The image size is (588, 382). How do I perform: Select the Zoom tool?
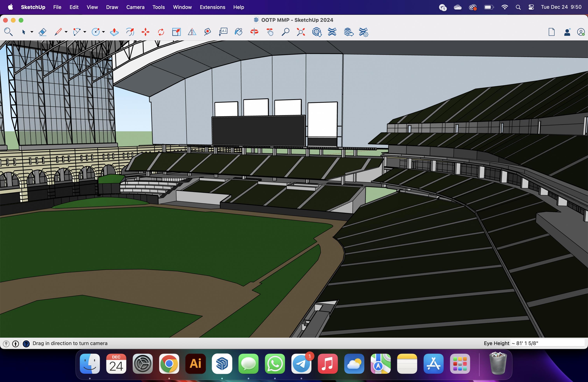tap(285, 32)
